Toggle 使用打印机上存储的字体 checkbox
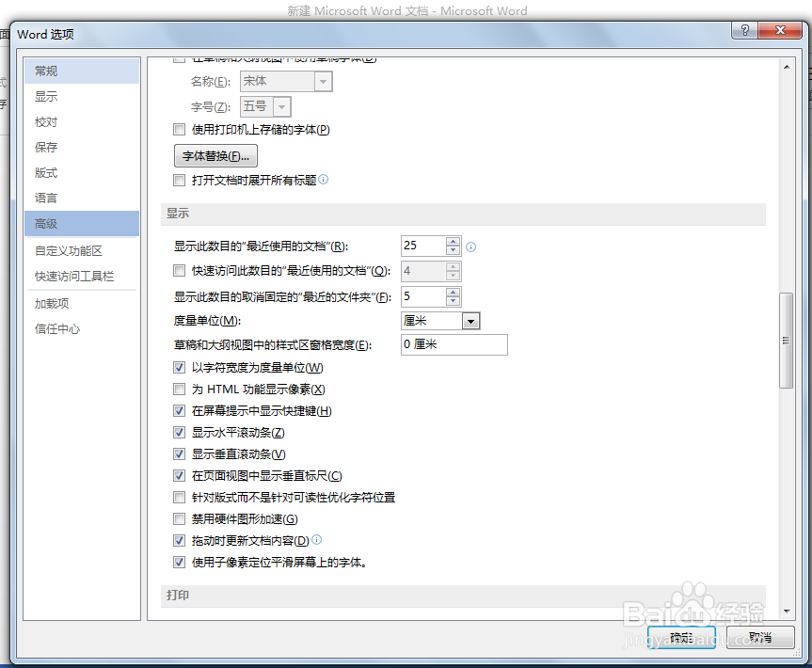Viewport: 812px width, 668px height. [179, 129]
